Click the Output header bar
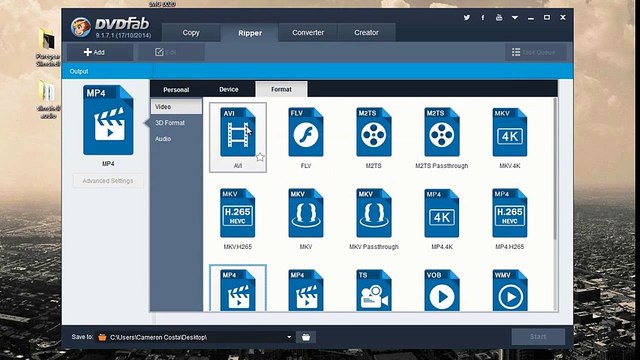The width and height of the screenshot is (640, 360). coord(317,71)
